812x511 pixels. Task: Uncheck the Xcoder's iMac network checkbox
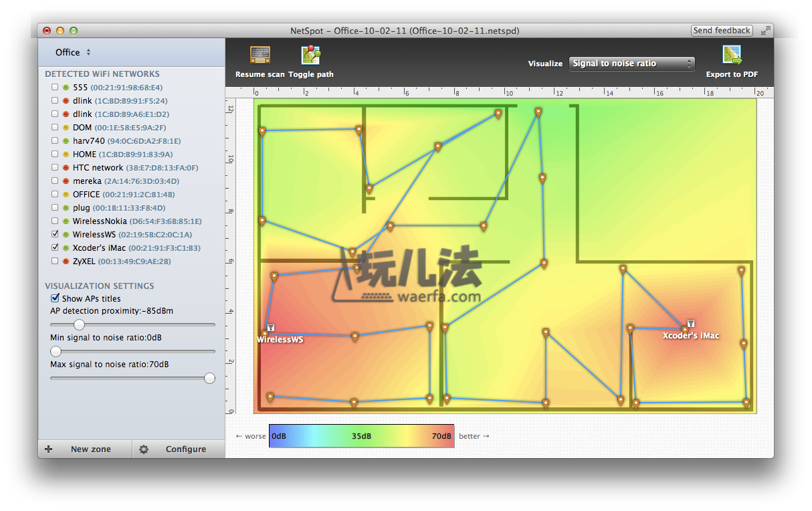coord(55,248)
